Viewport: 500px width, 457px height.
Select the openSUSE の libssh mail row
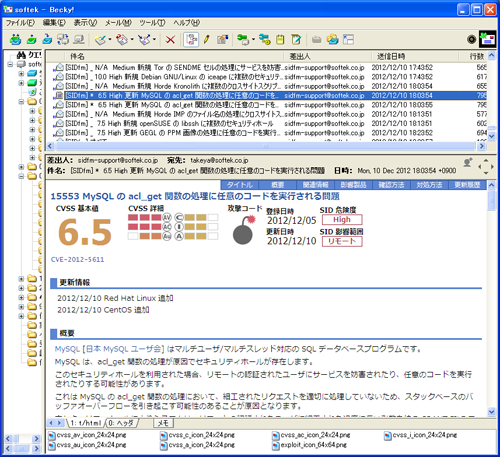point(267,123)
